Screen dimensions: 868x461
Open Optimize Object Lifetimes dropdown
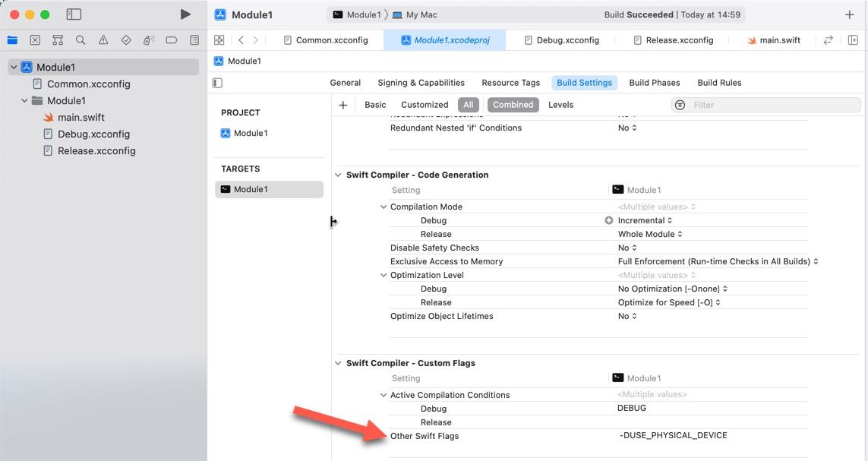(x=627, y=316)
